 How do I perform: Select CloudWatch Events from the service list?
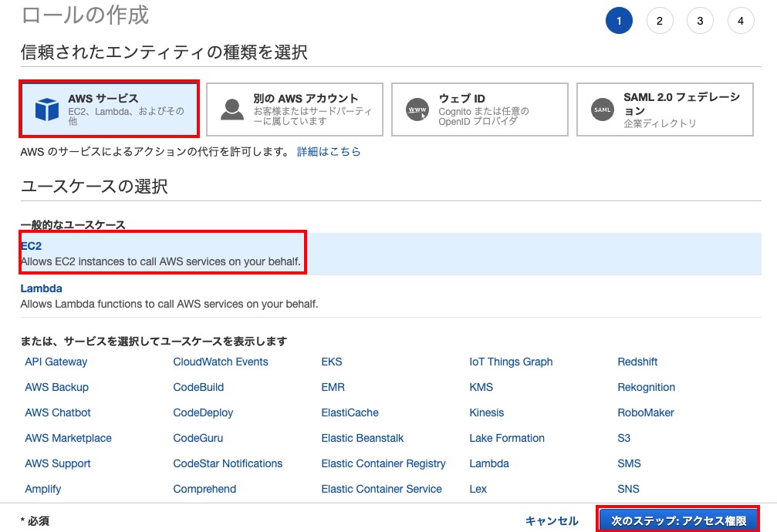[220, 362]
